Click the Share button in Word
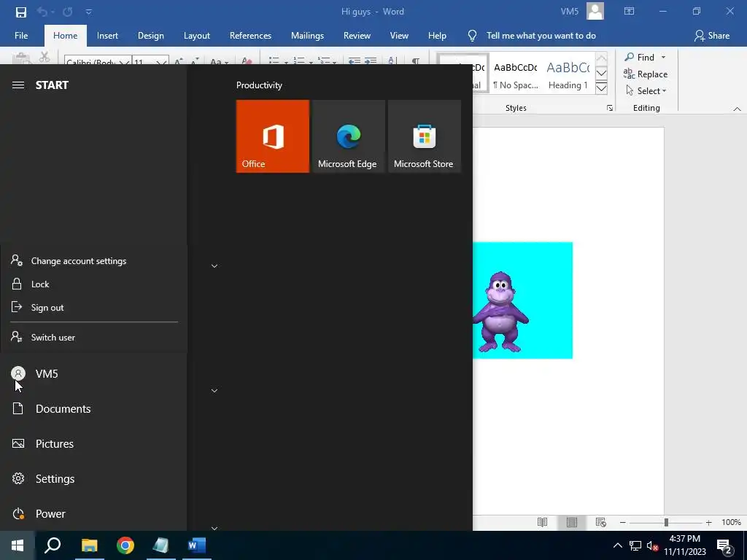 [x=712, y=36]
